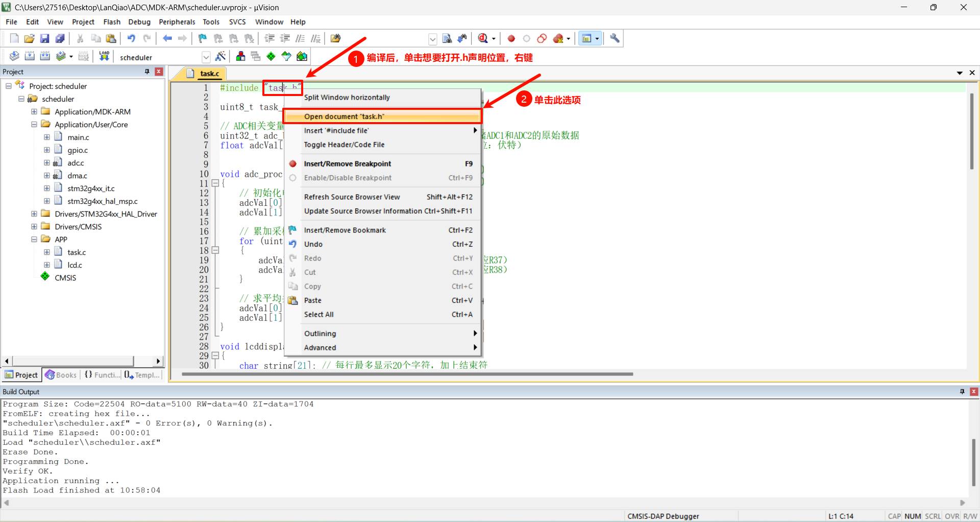This screenshot has height=522, width=980.
Task: Open the find text combo box dropdown
Action: click(432, 39)
